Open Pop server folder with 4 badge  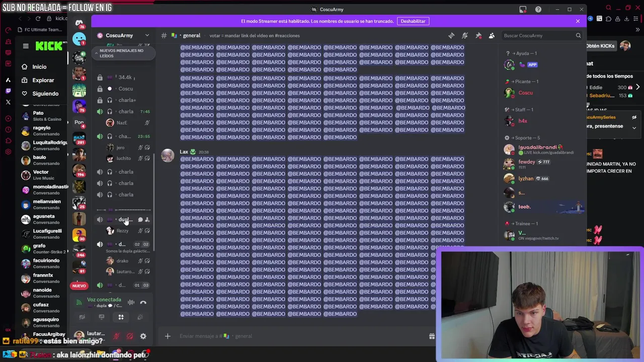(x=79, y=122)
